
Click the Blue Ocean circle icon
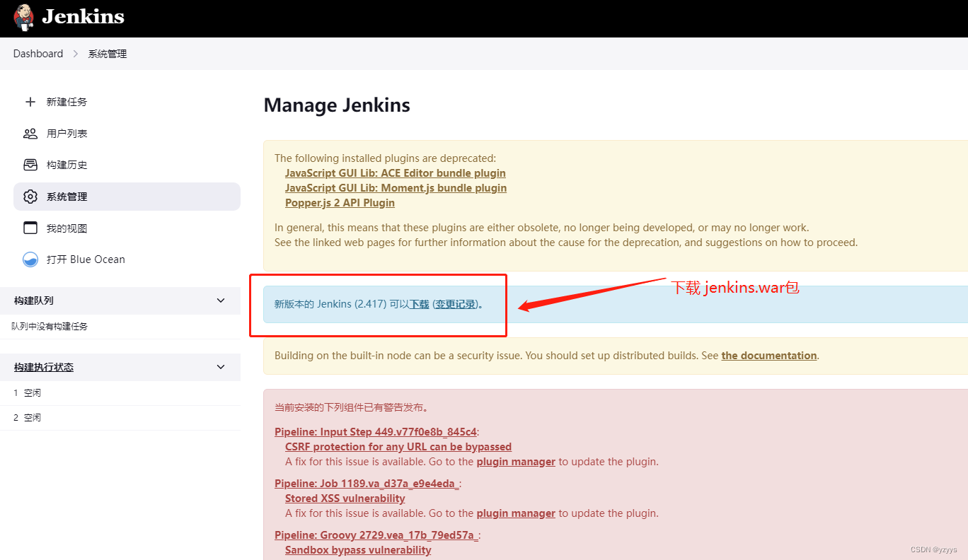click(x=30, y=259)
